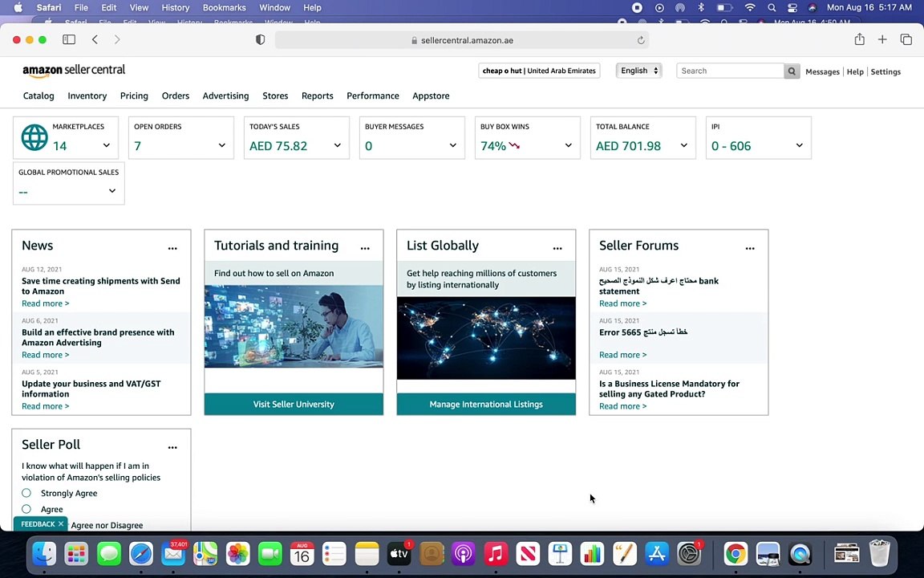Open Photos app in the Dock
924x578 pixels.
[x=238, y=554]
